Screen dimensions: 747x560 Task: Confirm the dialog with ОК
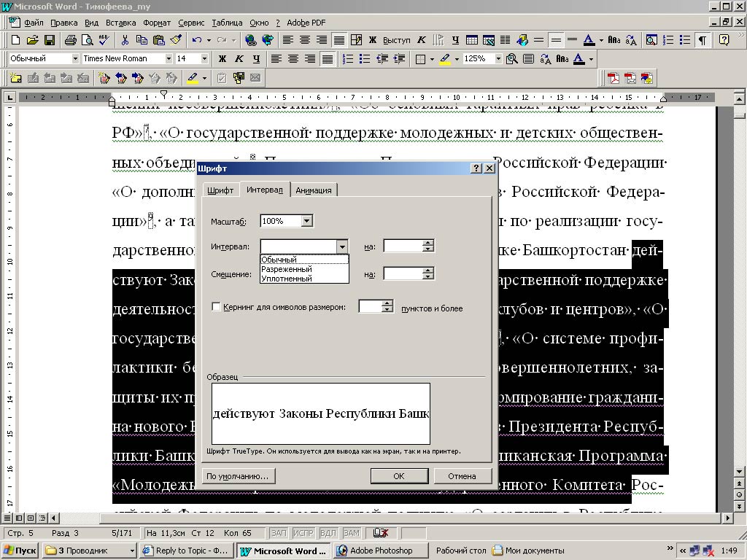(399, 475)
